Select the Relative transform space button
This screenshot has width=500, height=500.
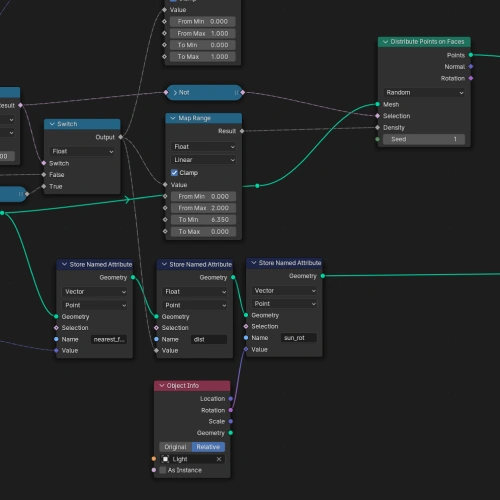[x=208, y=447]
